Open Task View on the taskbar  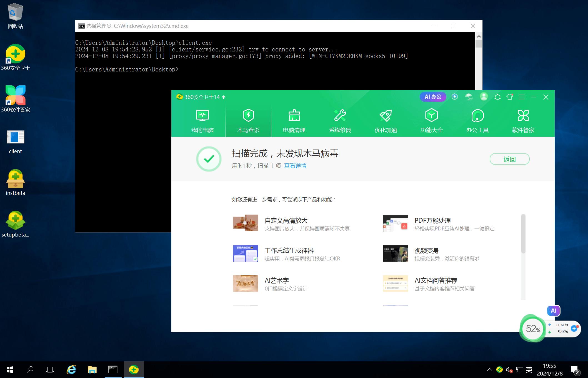point(50,370)
